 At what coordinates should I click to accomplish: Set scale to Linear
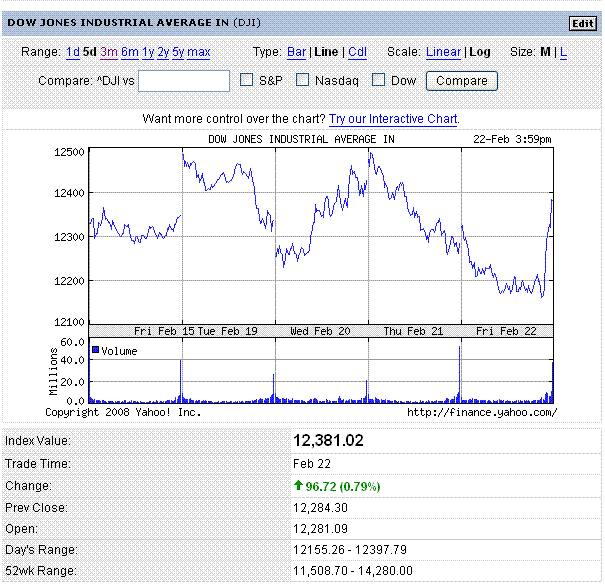pos(443,52)
